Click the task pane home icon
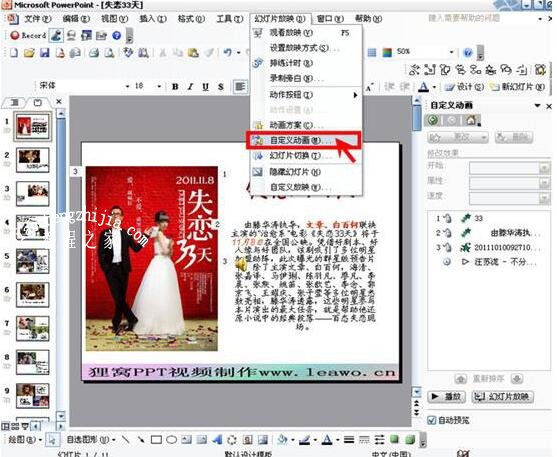The width and height of the screenshot is (557, 457). pyautogui.click(x=472, y=120)
